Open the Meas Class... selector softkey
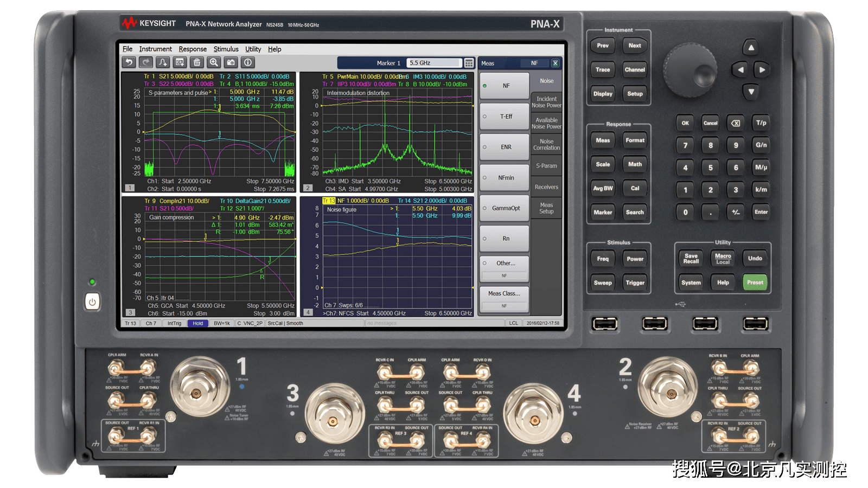868x488 pixels. (x=505, y=299)
